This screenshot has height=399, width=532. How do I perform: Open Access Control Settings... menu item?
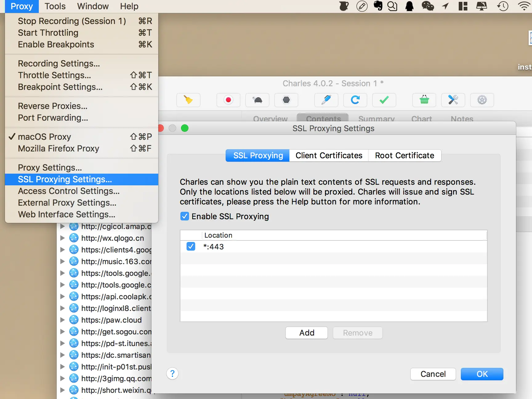pyautogui.click(x=82, y=191)
